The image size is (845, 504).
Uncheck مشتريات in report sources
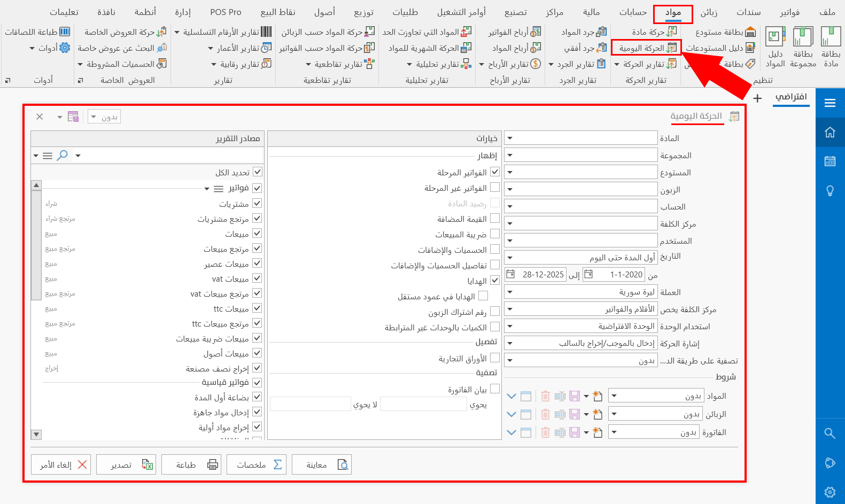coord(257,204)
